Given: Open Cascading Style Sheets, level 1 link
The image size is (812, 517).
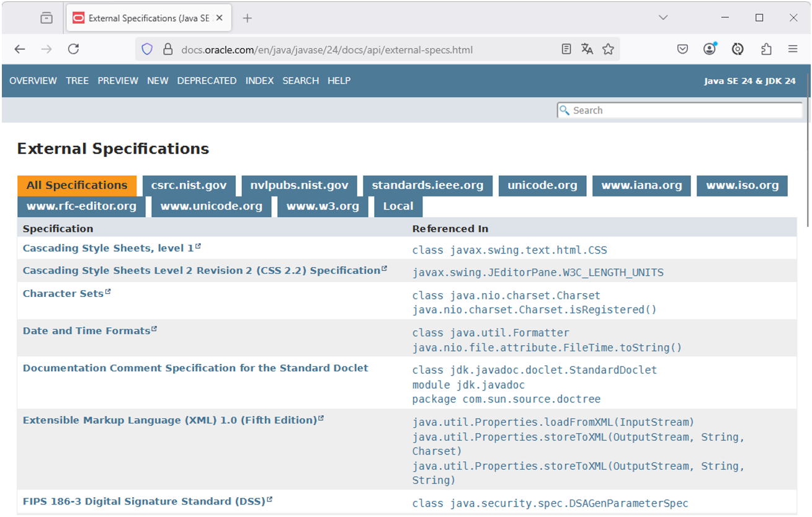Looking at the screenshot, I should click(x=112, y=248).
